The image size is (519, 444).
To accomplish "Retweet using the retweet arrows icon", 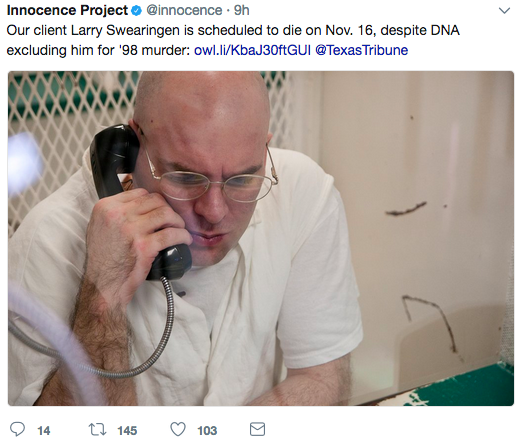I will tap(97, 429).
